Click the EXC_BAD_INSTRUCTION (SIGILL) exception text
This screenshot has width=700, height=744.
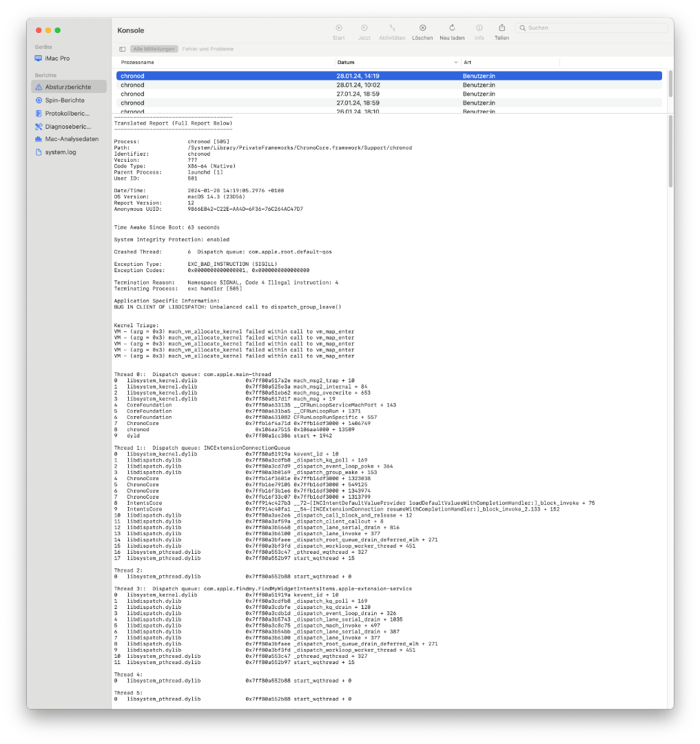coord(233,265)
